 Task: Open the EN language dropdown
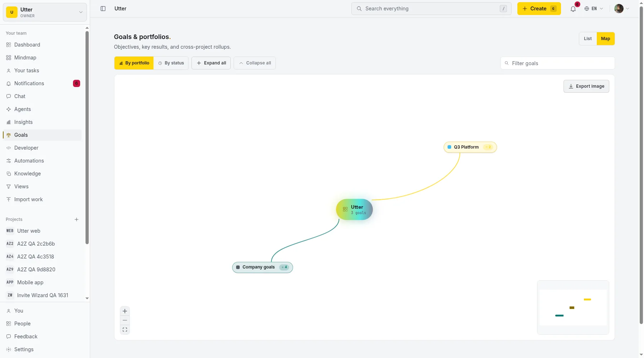pyautogui.click(x=594, y=9)
